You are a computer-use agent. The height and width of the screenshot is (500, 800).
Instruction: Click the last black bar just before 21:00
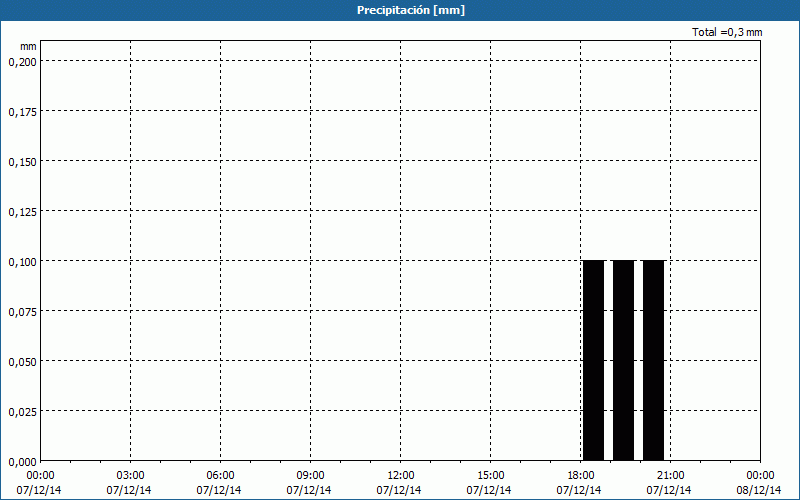click(654, 360)
